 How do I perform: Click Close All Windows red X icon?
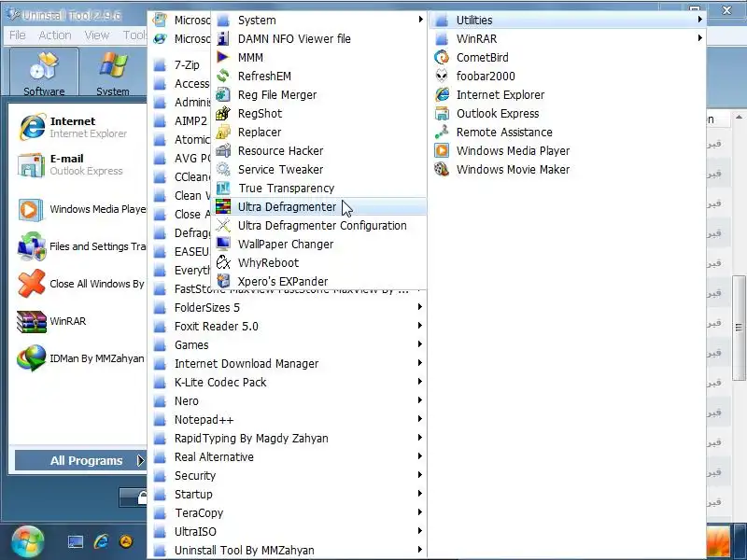pyautogui.click(x=32, y=284)
